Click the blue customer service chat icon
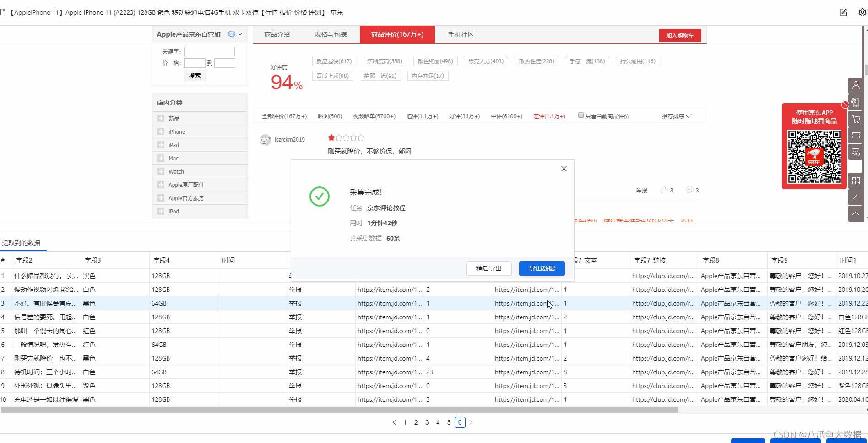 pos(232,34)
